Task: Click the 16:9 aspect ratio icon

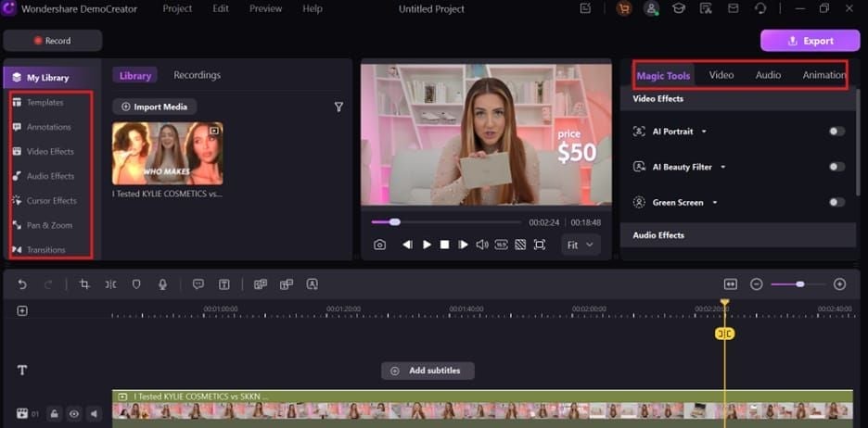Action: 501,245
